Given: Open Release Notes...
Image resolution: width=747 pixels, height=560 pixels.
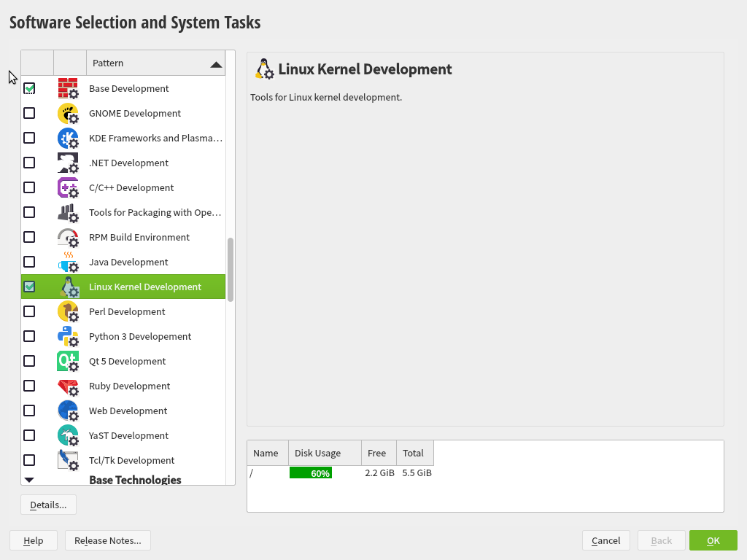Looking at the screenshot, I should click(108, 540).
